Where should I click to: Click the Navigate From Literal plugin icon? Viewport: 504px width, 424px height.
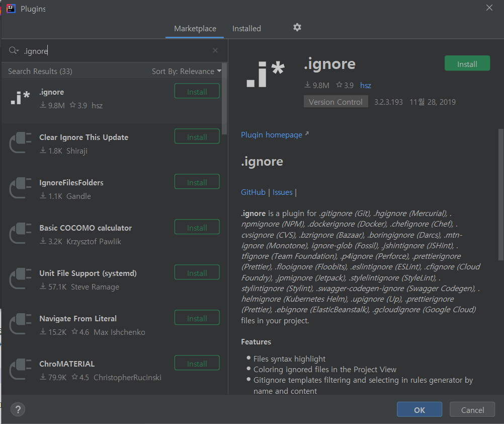(x=20, y=324)
